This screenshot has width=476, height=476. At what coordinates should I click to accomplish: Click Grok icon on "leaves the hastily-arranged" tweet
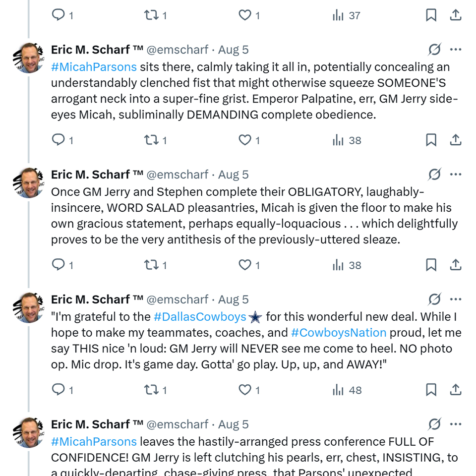(x=434, y=424)
